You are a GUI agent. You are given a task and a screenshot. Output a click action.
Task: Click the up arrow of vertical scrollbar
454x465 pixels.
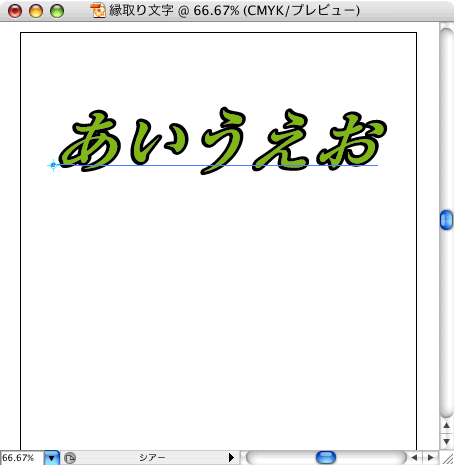tap(446, 426)
